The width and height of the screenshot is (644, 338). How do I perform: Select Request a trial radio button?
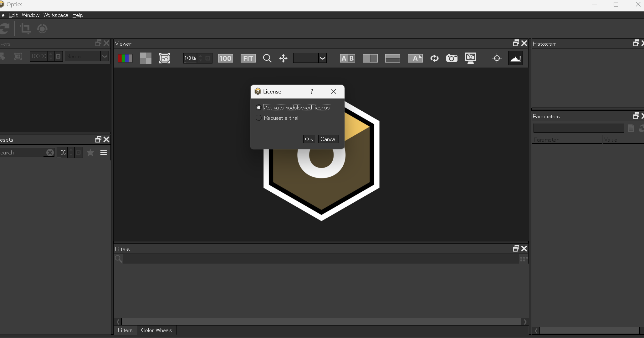[x=258, y=118]
